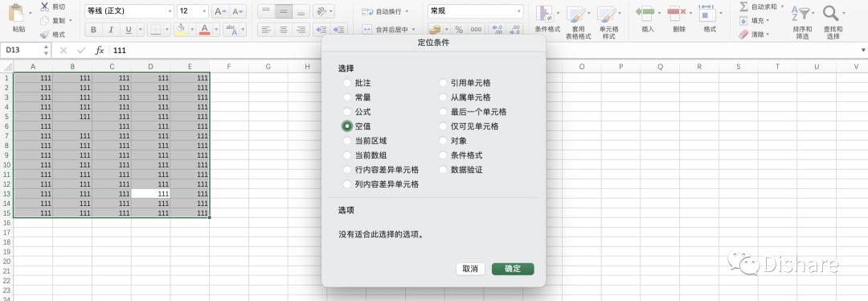Click the Select All corner of the sheet

[7, 67]
